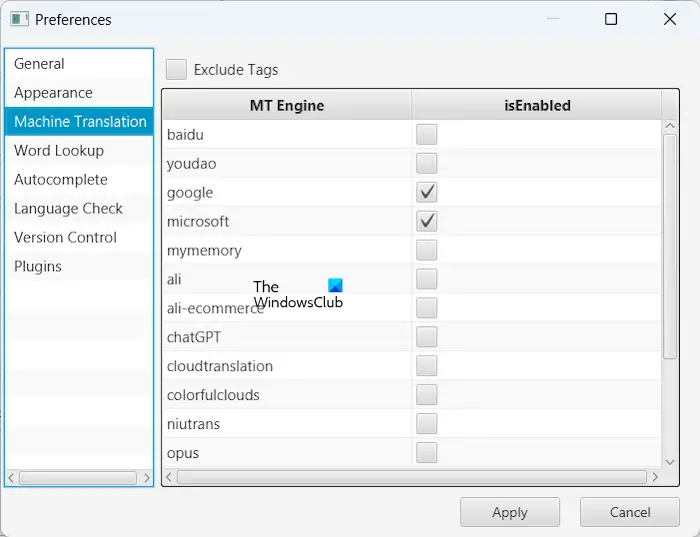Close the Preferences window
Image resolution: width=700 pixels, height=537 pixels.
[670, 19]
